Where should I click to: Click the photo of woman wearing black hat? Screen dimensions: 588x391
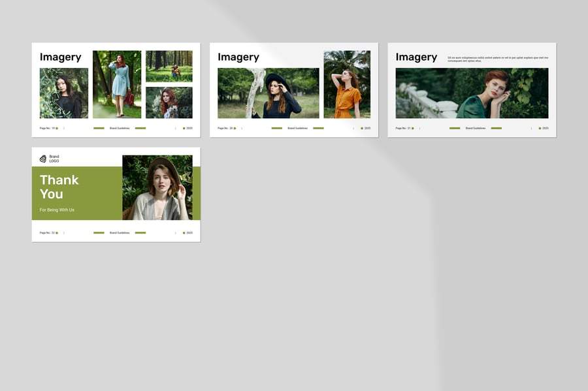click(x=269, y=93)
